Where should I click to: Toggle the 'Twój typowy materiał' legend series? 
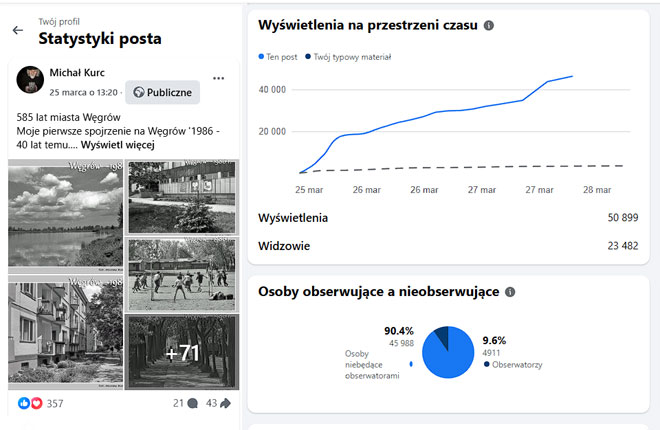(350, 57)
